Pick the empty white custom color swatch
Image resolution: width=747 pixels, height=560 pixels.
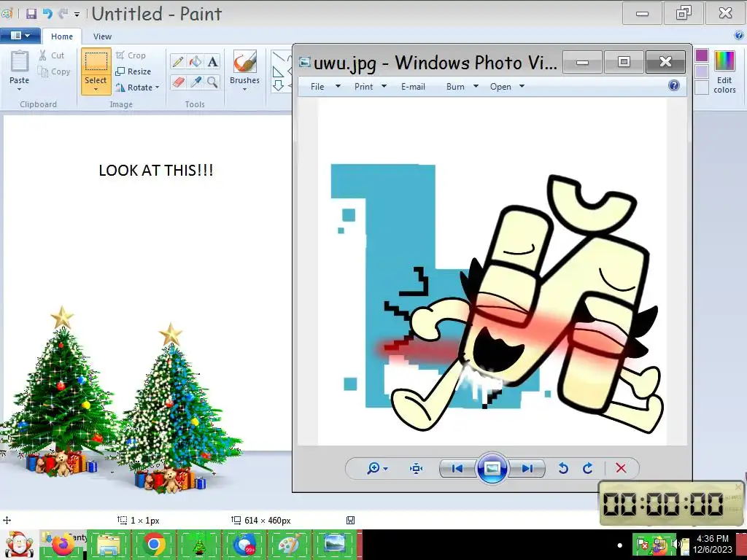[702, 87]
